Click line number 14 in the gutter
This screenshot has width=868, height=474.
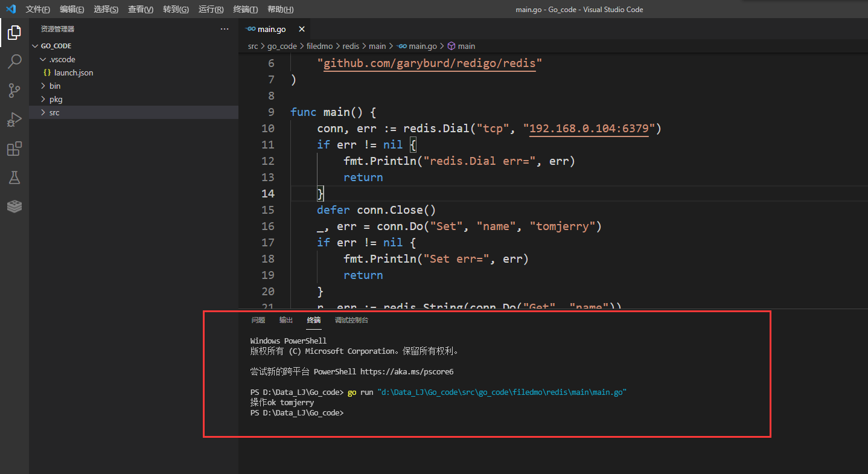coord(267,194)
